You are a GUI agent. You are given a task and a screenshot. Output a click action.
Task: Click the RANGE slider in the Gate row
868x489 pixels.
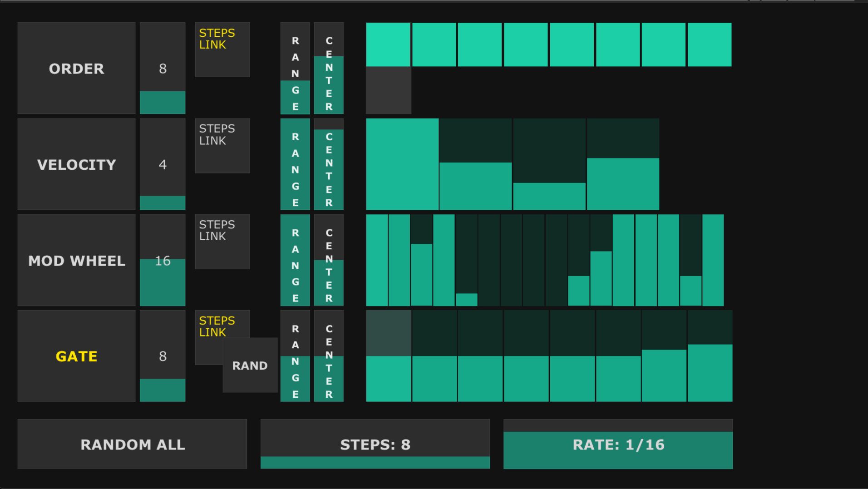tap(295, 356)
